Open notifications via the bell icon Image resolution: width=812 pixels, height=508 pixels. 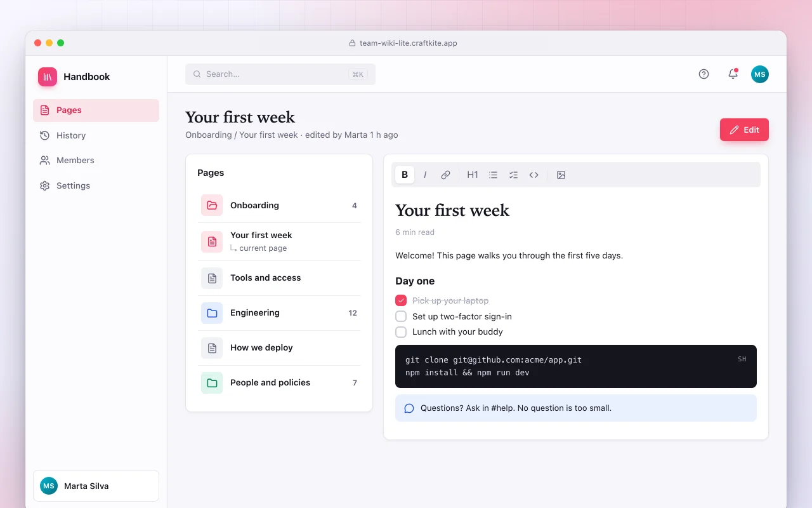click(733, 74)
